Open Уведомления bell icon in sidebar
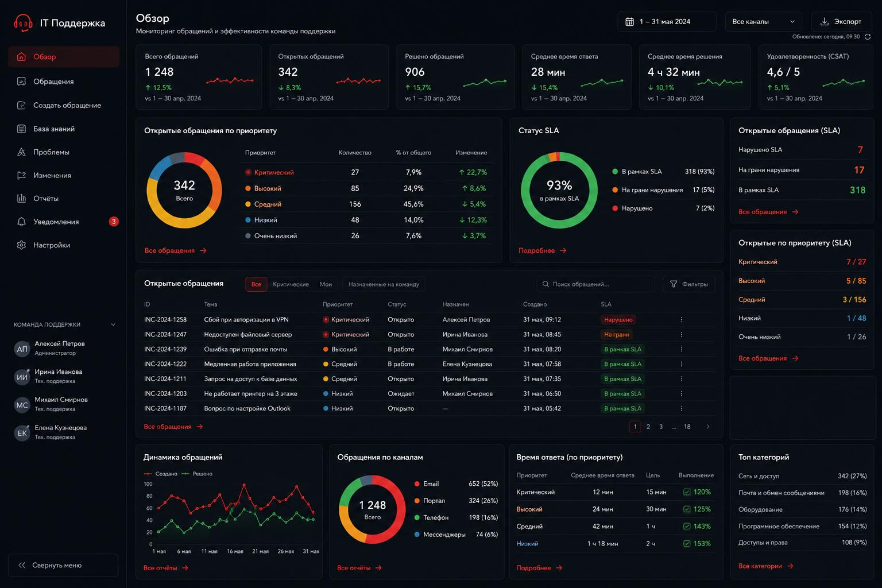The width and height of the screenshot is (882, 588). pyautogui.click(x=21, y=222)
